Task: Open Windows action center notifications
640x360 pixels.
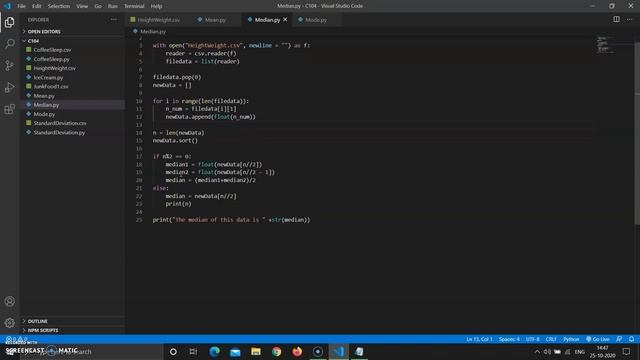Action: click(x=627, y=351)
